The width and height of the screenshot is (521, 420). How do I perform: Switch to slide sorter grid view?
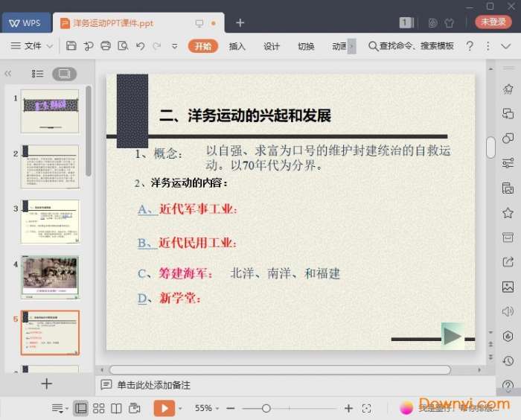point(98,408)
